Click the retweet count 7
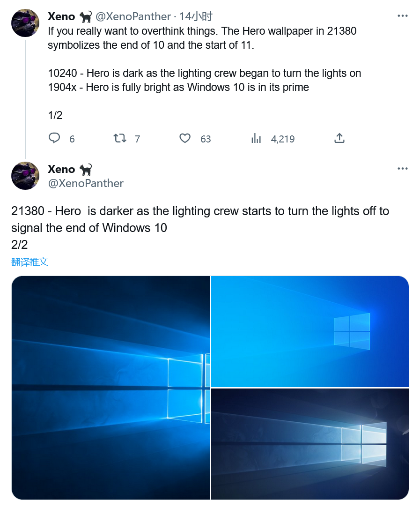Screen dimensions: 420x508 [x=137, y=139]
